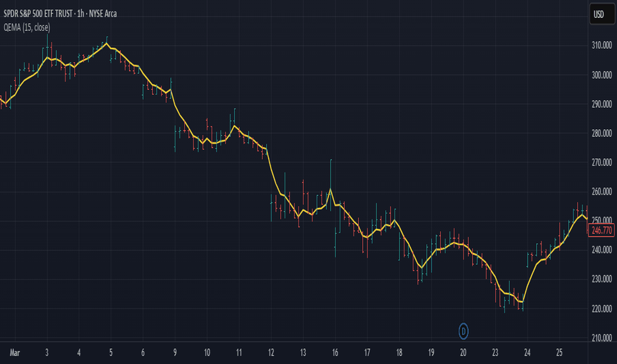Click date label 17 on the time axis
617x364 pixels.
[367, 353]
